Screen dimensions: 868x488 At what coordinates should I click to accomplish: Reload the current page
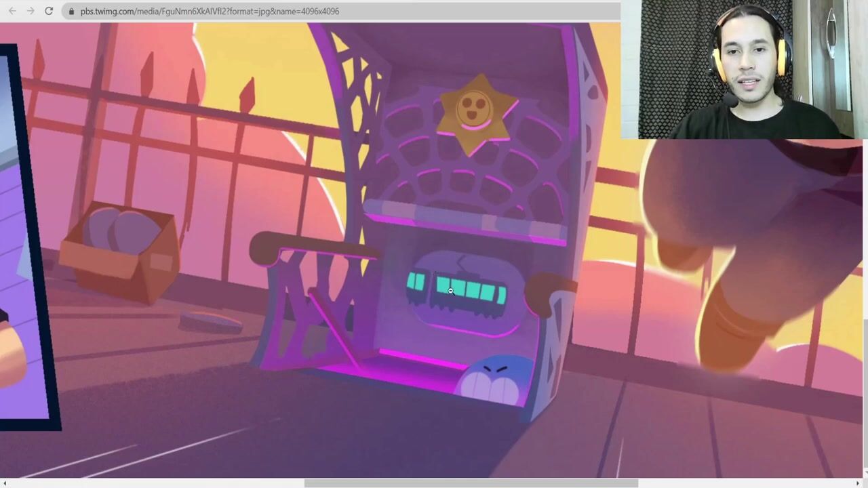[x=49, y=11]
